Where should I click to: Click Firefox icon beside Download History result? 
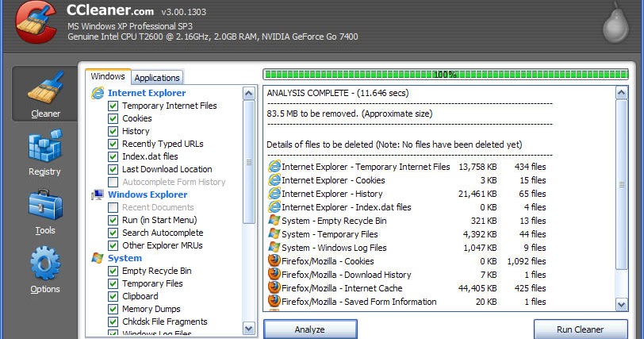pyautogui.click(x=274, y=274)
